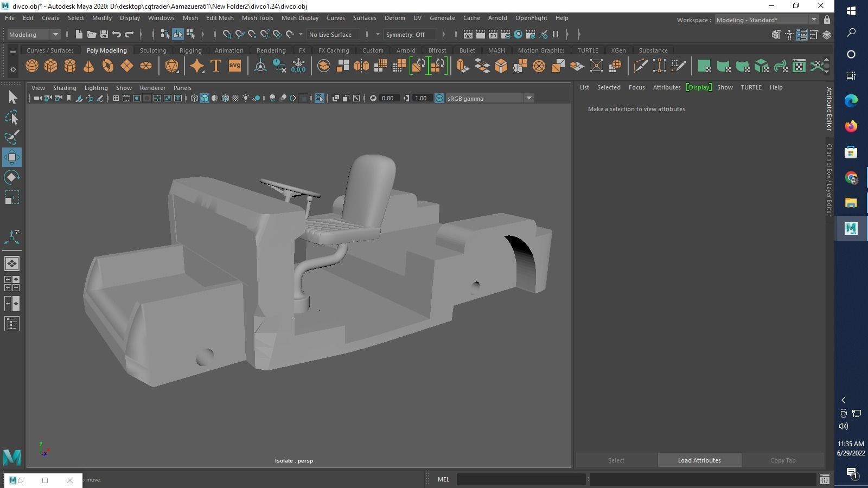Toggle snap to points magnet icon
Image resolution: width=868 pixels, height=488 pixels.
(252, 34)
